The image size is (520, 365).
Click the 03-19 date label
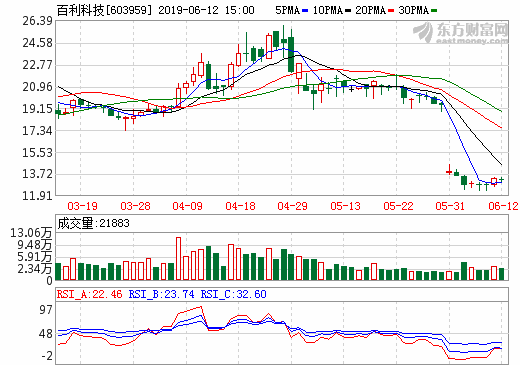[82, 206]
